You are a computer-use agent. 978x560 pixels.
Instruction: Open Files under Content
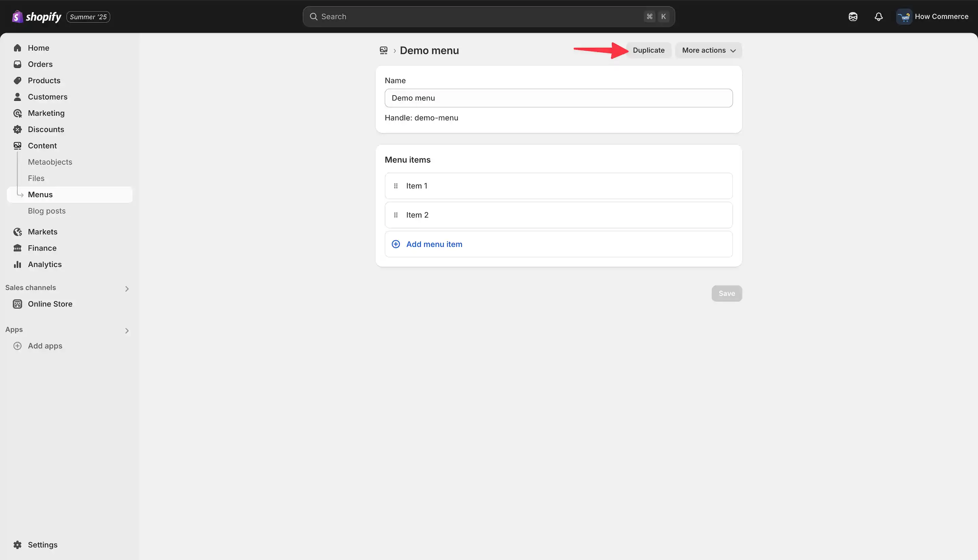(36, 178)
